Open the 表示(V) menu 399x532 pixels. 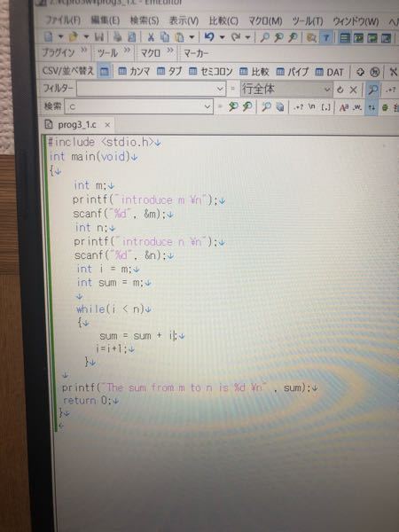click(x=184, y=21)
